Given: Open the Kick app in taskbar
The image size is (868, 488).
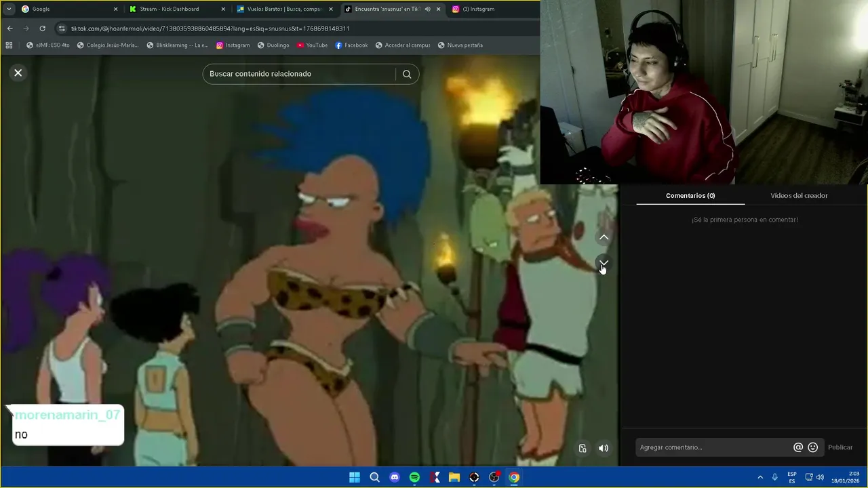Looking at the screenshot, I should click(435, 477).
